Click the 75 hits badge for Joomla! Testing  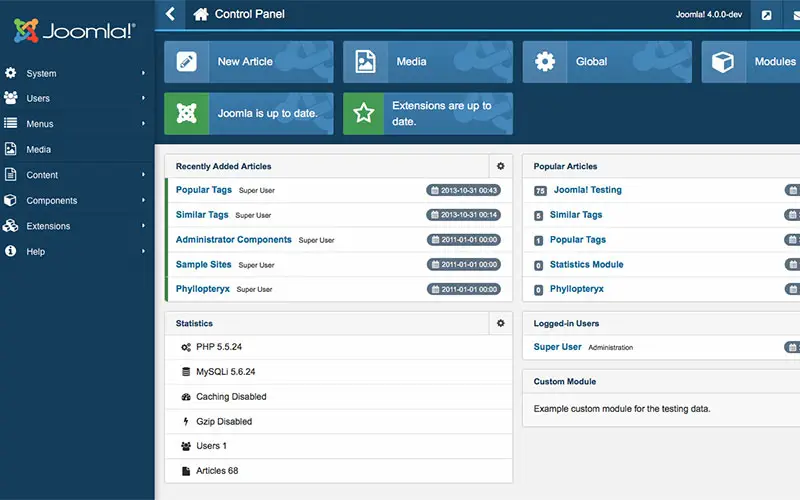[540, 191]
